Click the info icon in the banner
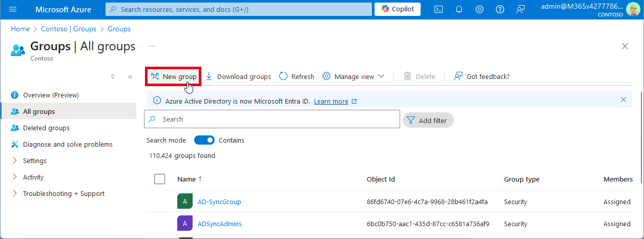The height and width of the screenshot is (239, 644). click(157, 101)
